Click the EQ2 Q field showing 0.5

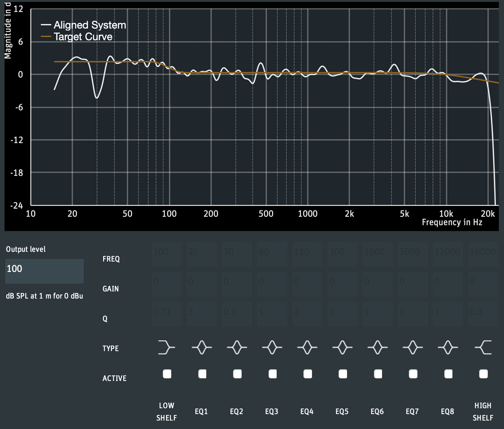(x=237, y=314)
